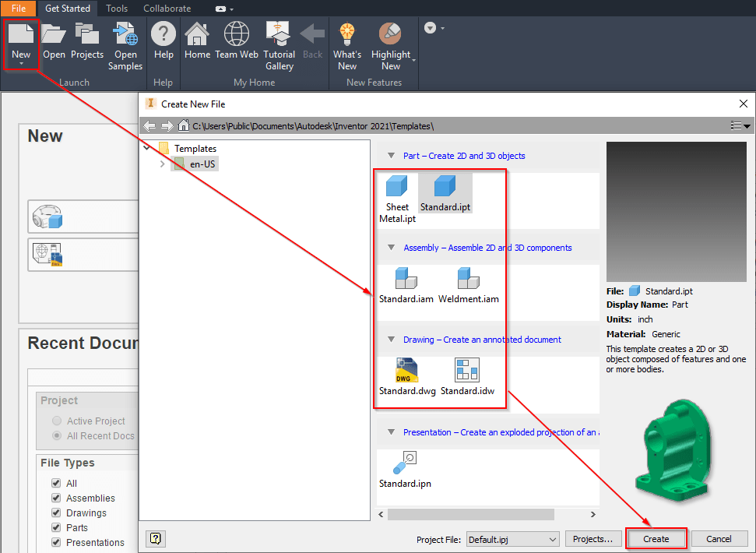
Task: Click the help question icon in dialog footer
Action: tap(155, 538)
